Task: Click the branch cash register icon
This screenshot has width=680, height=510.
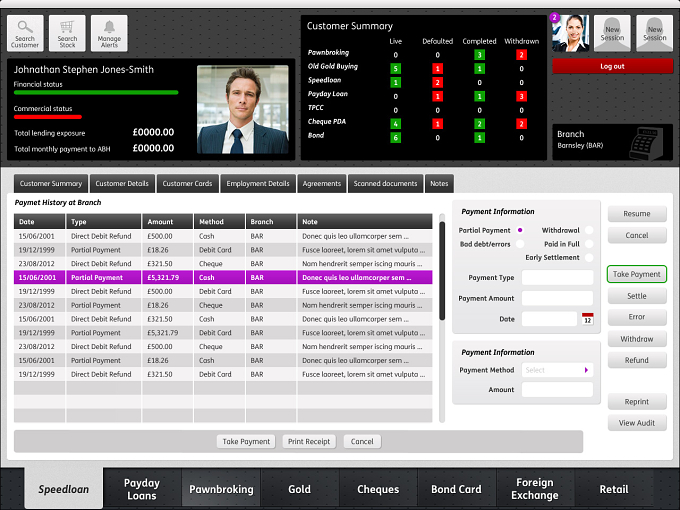Action: pyautogui.click(x=647, y=144)
